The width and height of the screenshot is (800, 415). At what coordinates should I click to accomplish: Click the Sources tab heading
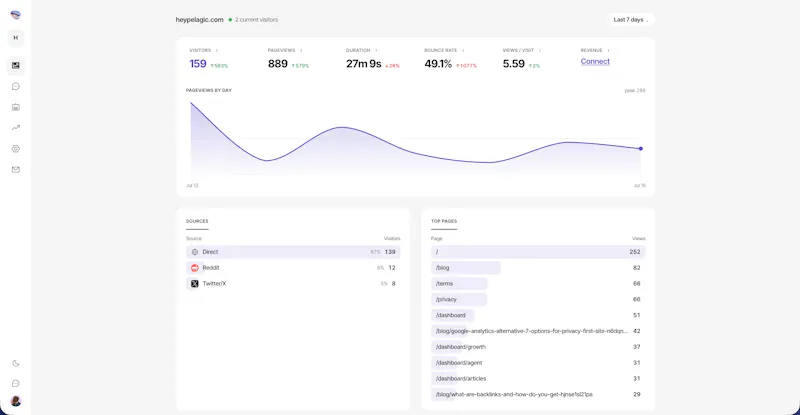point(197,222)
